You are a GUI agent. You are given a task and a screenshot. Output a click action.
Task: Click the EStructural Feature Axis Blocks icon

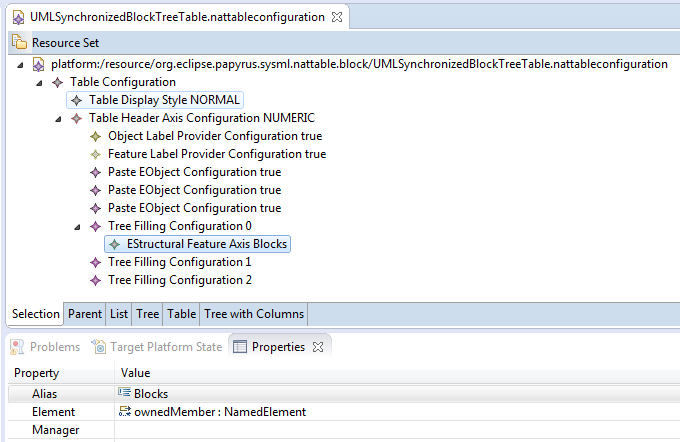coord(114,244)
